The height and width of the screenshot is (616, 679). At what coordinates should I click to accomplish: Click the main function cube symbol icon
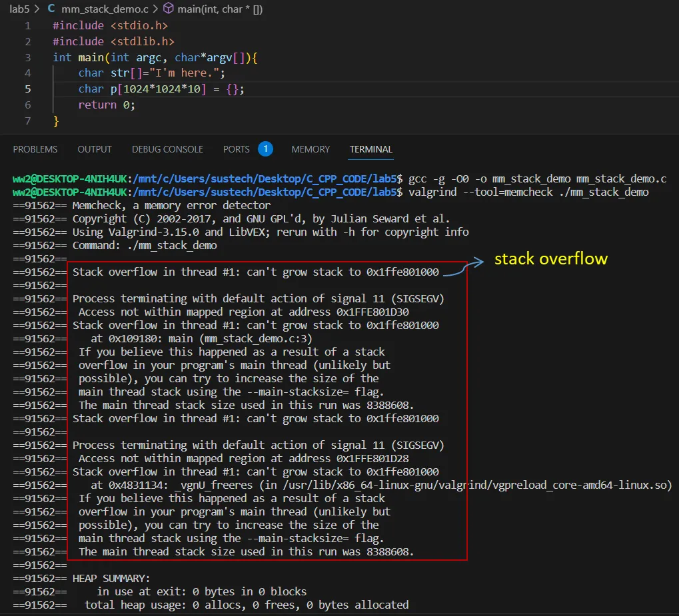pyautogui.click(x=169, y=9)
